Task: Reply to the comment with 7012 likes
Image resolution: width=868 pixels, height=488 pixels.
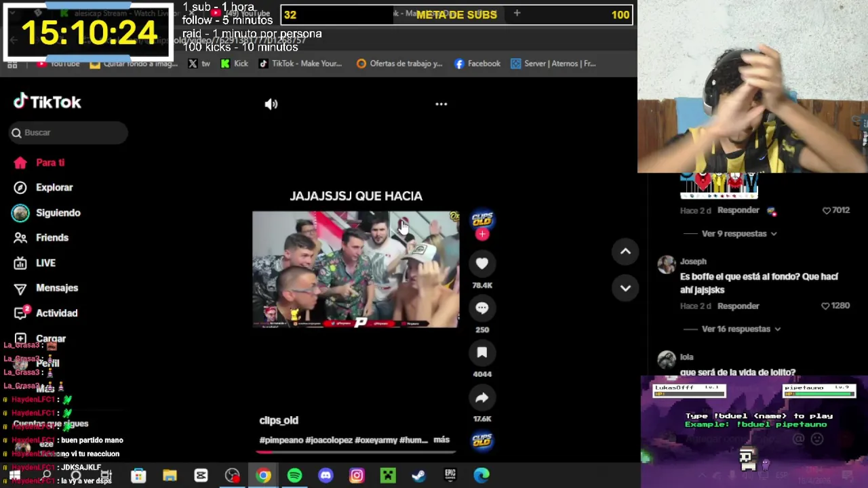Action: pyautogui.click(x=738, y=211)
